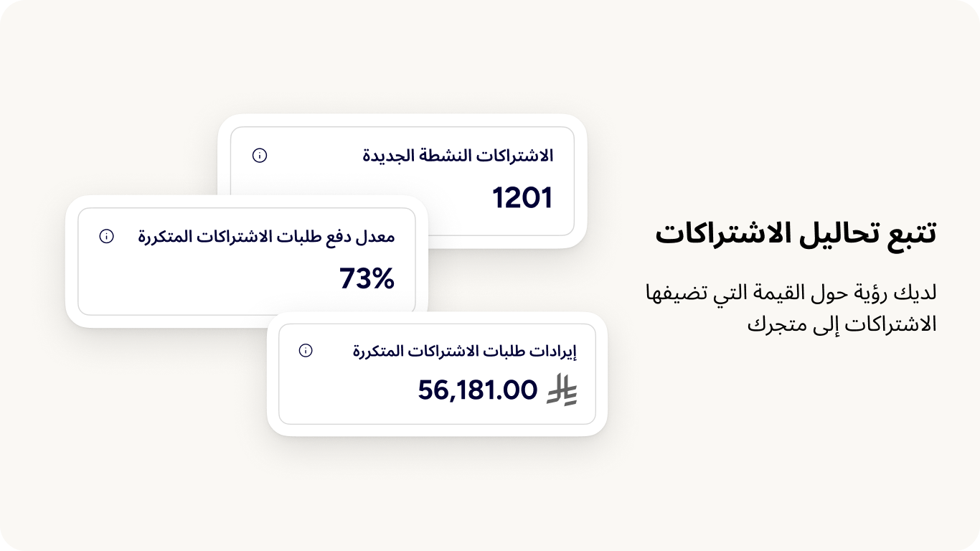
Task: Click the description line لديك رؤية حول القيمة
Action: point(791,293)
